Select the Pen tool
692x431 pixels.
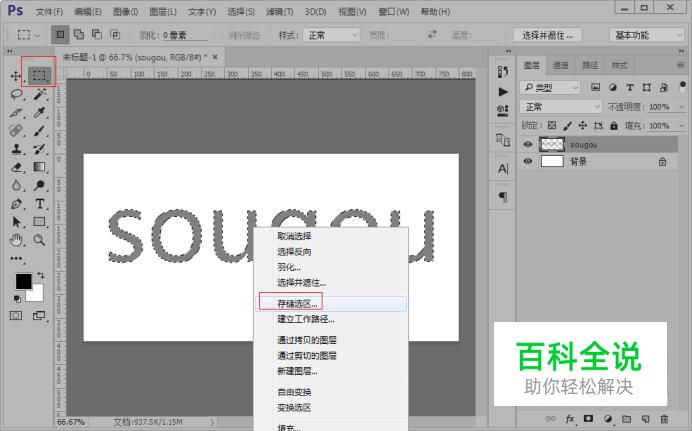tap(16, 204)
